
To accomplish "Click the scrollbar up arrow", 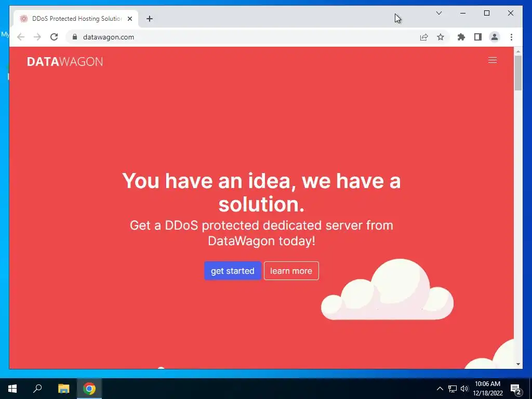I will [518, 52].
